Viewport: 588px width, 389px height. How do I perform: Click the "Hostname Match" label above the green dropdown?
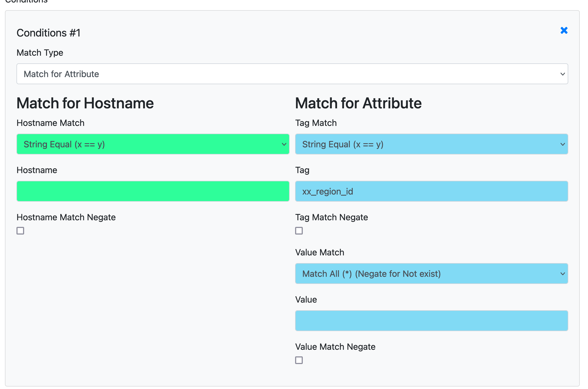[x=50, y=123]
